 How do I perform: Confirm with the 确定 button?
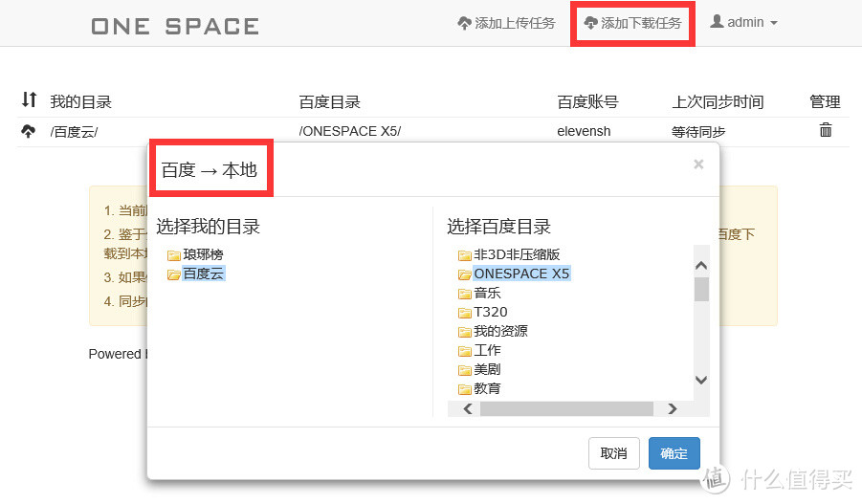(674, 453)
